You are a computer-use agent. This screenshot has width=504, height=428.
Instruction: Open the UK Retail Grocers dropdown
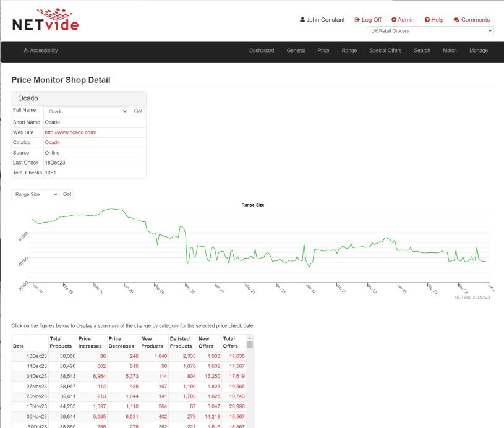(x=430, y=31)
